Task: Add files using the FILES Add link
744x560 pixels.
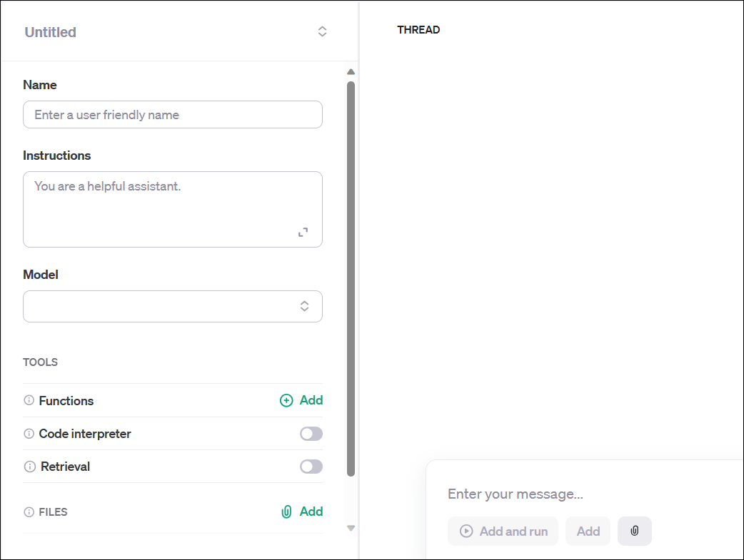Action: coord(302,511)
